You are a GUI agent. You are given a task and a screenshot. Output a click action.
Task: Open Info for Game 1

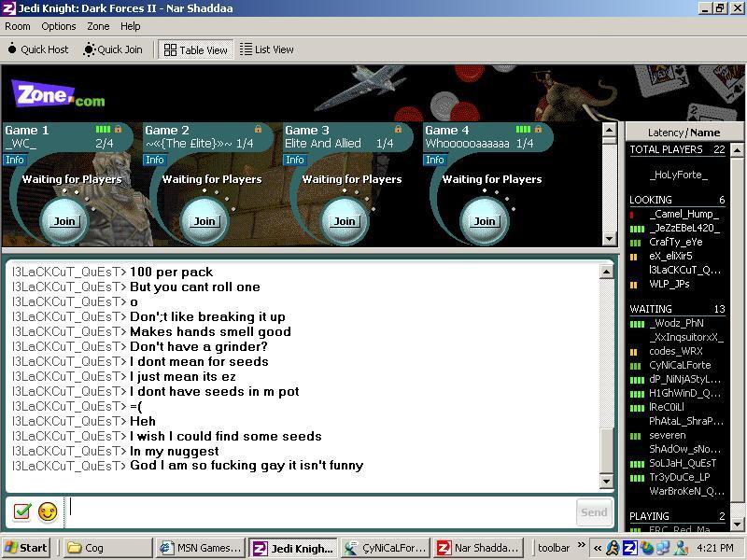pos(14,160)
